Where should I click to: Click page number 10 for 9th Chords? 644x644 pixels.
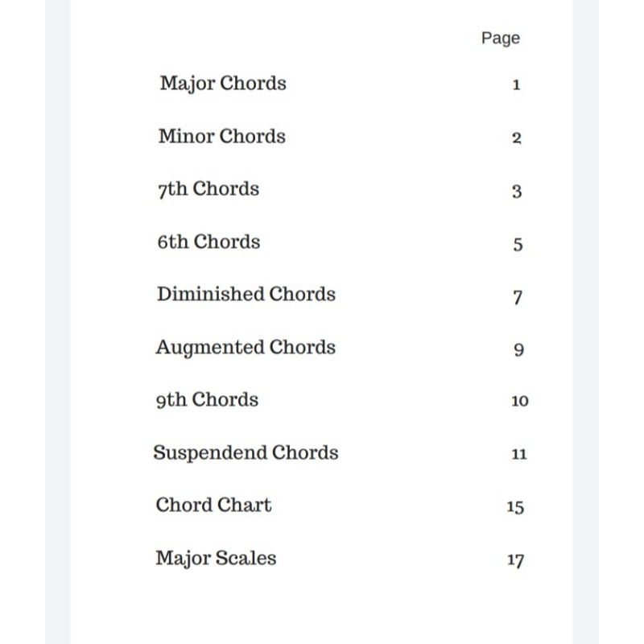(519, 401)
